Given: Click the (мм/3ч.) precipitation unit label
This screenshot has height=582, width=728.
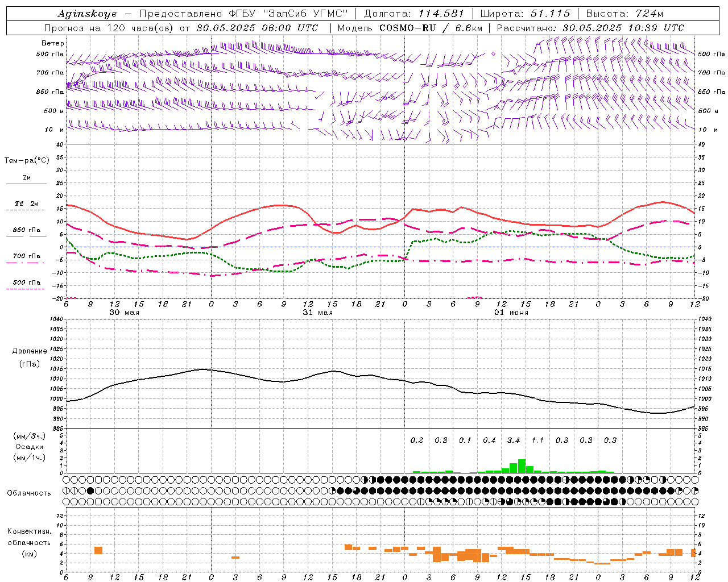Looking at the screenshot, I should pyautogui.click(x=30, y=436).
